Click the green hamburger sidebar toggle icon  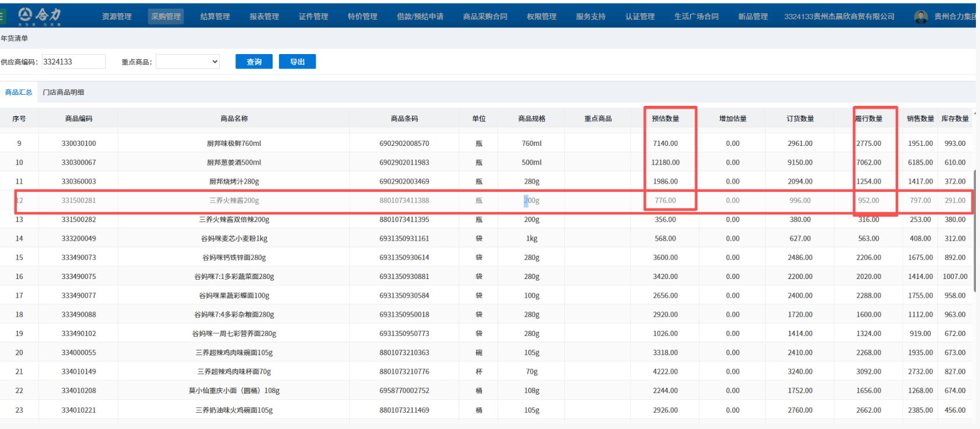[2, 16]
